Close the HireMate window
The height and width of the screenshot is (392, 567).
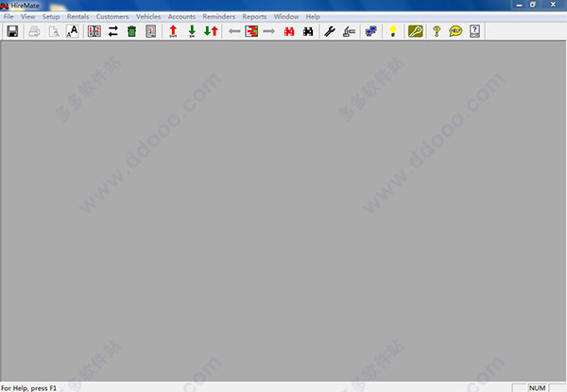553,5
